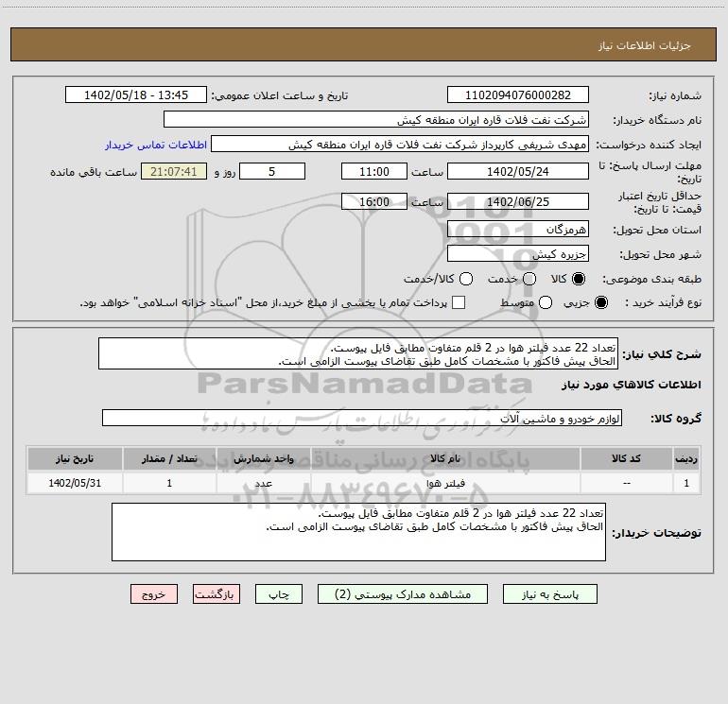Open the اطلاعات تماس خریدار link
The image size is (728, 704).
point(156,145)
